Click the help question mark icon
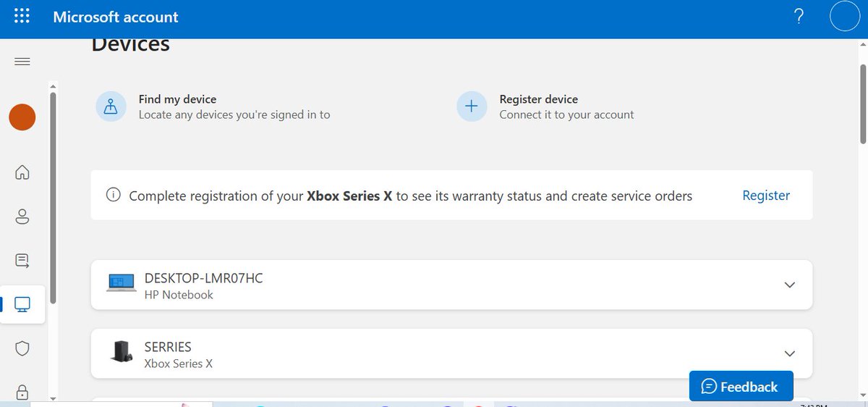The height and width of the screenshot is (407, 868). pyautogui.click(x=799, y=17)
